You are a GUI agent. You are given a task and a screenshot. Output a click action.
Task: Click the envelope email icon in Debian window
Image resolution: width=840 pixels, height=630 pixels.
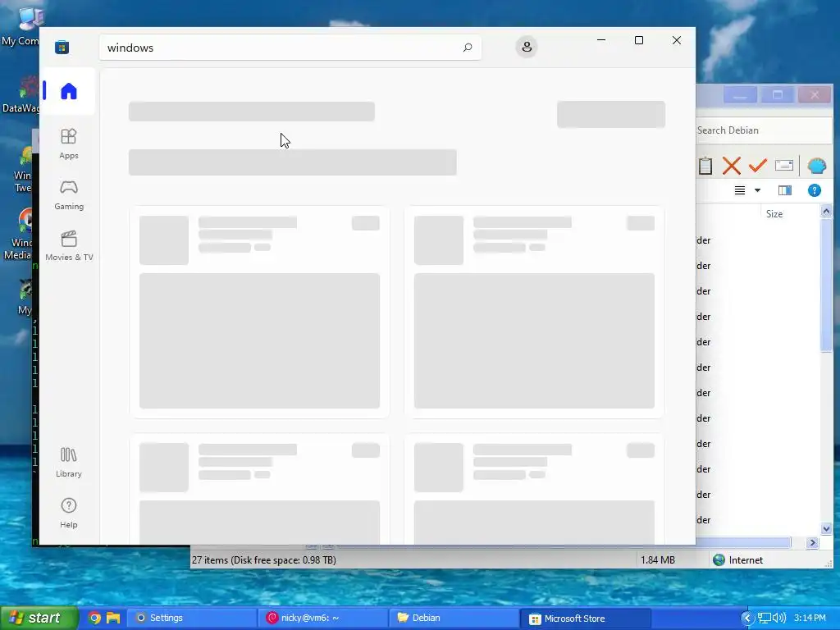(783, 166)
